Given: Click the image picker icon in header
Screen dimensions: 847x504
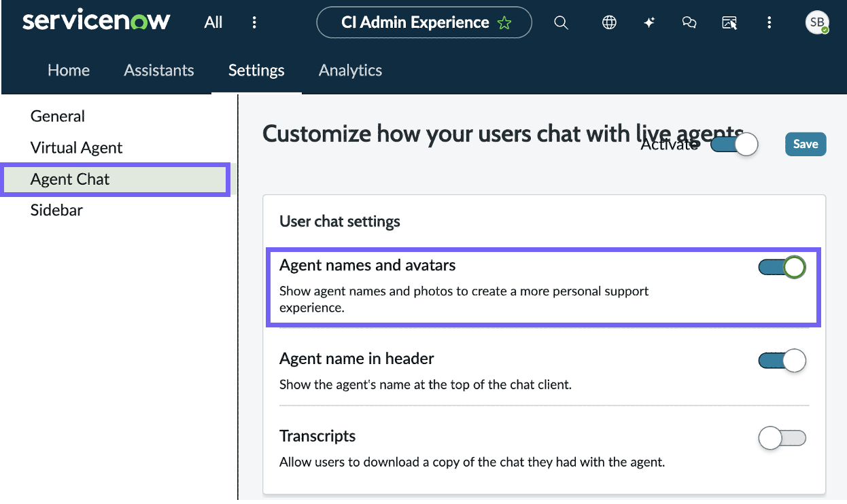Looking at the screenshot, I should click(x=729, y=22).
